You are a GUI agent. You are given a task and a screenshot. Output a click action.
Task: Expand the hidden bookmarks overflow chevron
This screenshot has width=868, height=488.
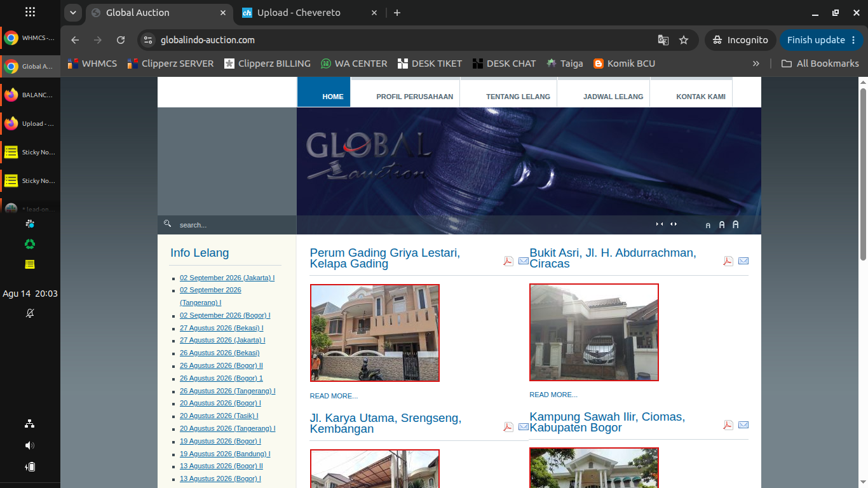coord(756,64)
